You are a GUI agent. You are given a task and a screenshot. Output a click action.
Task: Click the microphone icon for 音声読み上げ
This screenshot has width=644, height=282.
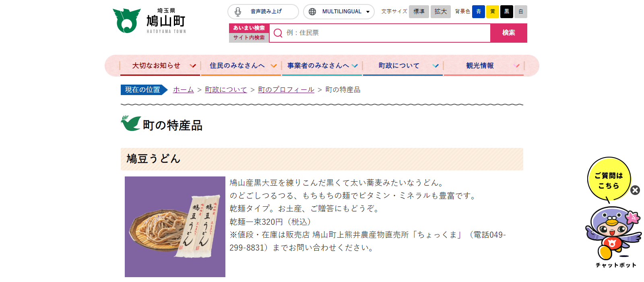[238, 12]
